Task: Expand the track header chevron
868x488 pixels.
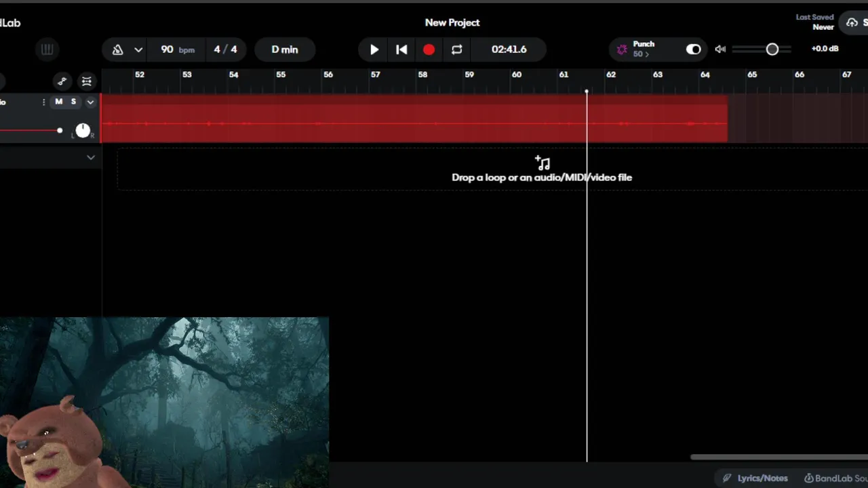Action: coord(90,102)
